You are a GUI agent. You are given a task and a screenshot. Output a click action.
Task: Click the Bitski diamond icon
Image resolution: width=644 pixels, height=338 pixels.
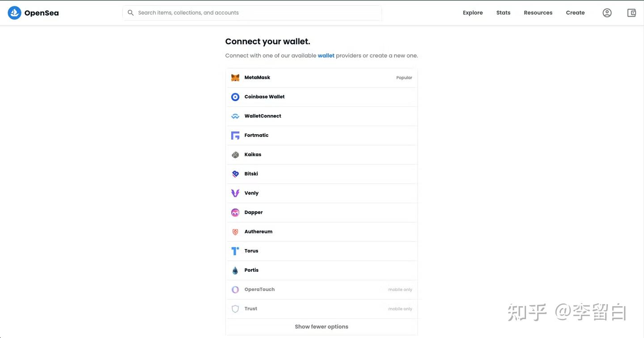pyautogui.click(x=235, y=173)
